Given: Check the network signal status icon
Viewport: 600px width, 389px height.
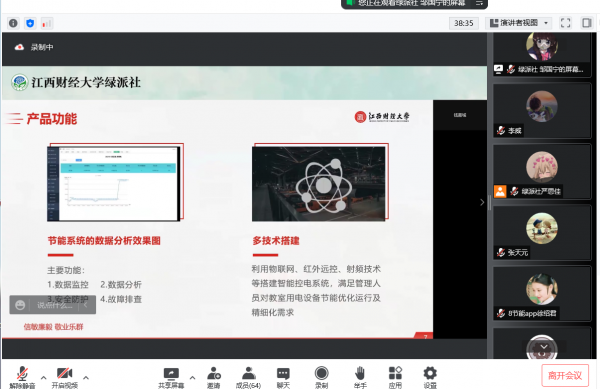Looking at the screenshot, I should (x=46, y=23).
